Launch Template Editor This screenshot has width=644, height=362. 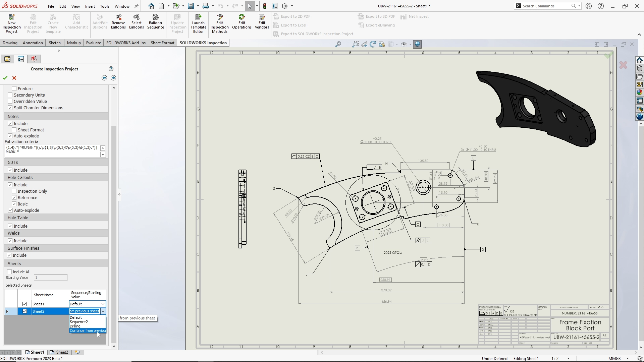click(198, 23)
